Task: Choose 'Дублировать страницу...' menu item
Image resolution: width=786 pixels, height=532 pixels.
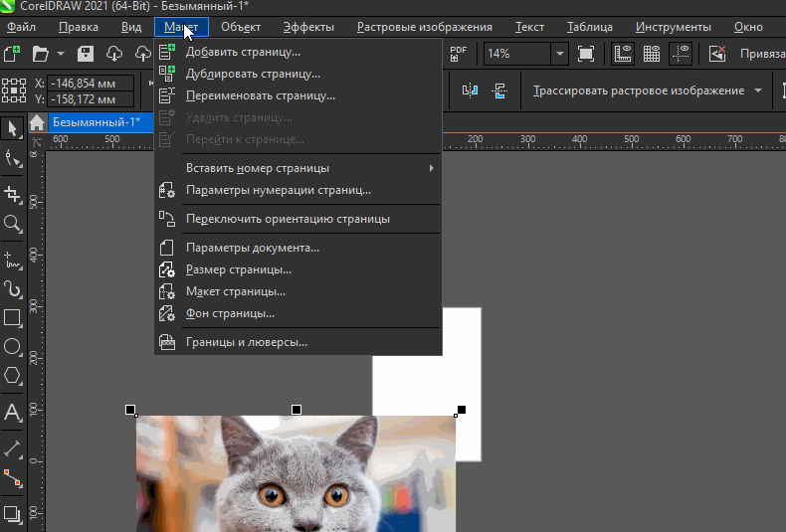Action: 298,75
